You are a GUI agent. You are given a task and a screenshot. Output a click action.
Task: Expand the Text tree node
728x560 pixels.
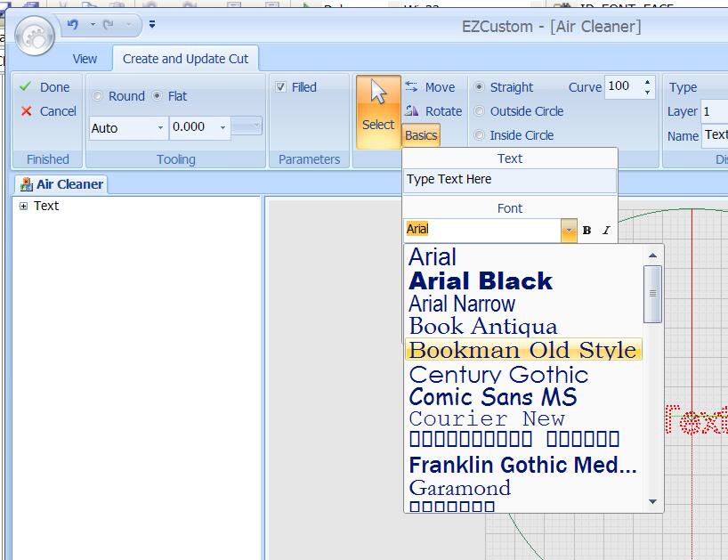point(24,206)
